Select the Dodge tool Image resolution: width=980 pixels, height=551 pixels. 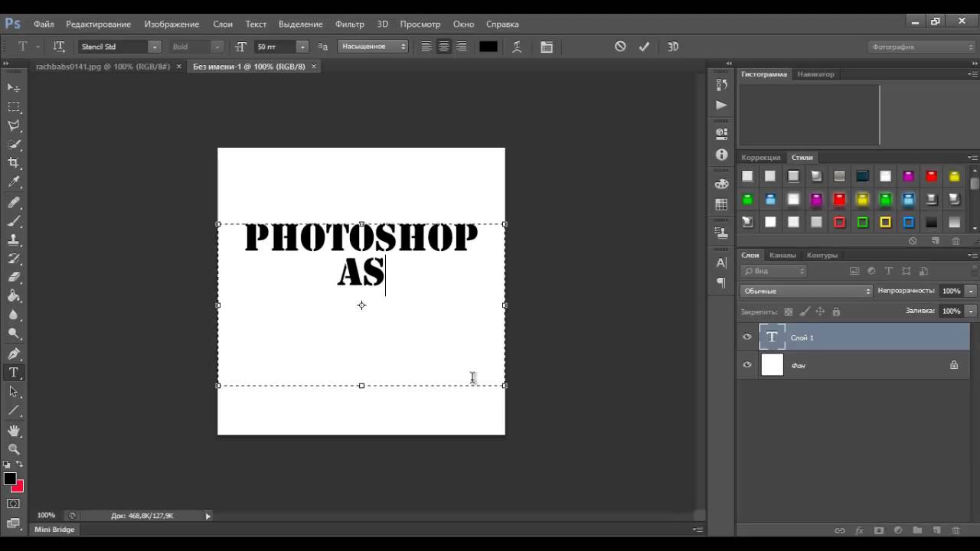[14, 333]
